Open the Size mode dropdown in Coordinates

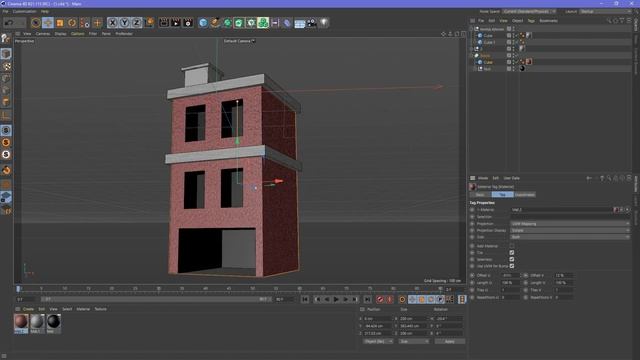tap(414, 341)
